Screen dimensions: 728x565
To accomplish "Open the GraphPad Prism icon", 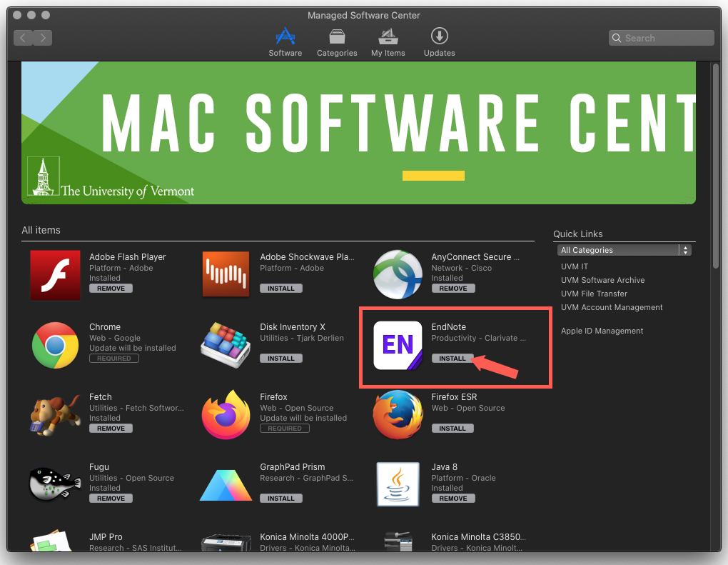I will [x=226, y=484].
